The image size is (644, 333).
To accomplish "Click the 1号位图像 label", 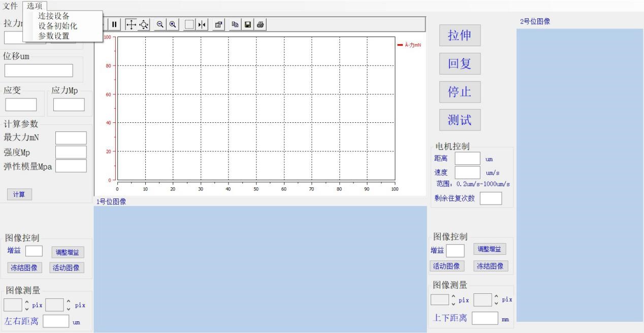I will point(111,202).
